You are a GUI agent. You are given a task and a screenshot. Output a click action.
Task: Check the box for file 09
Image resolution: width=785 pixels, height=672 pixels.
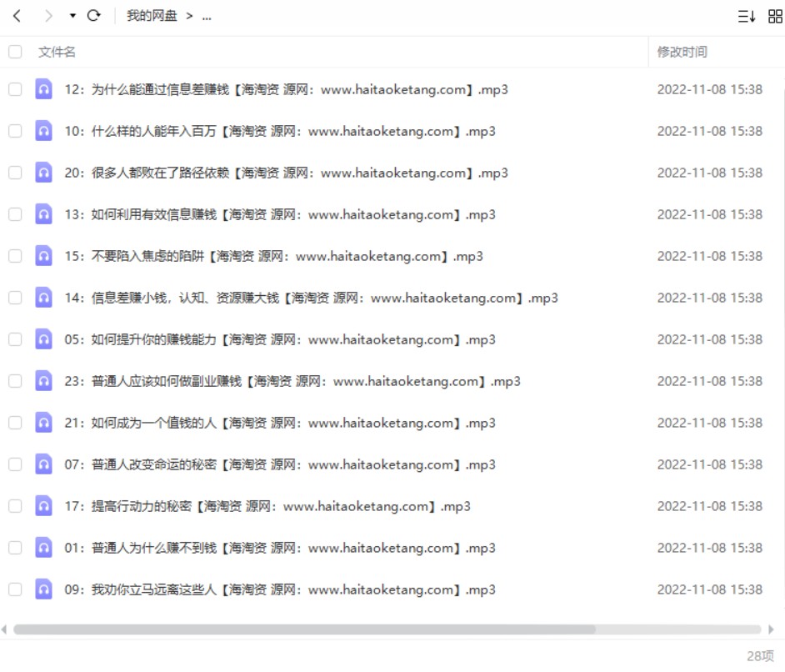coord(15,589)
